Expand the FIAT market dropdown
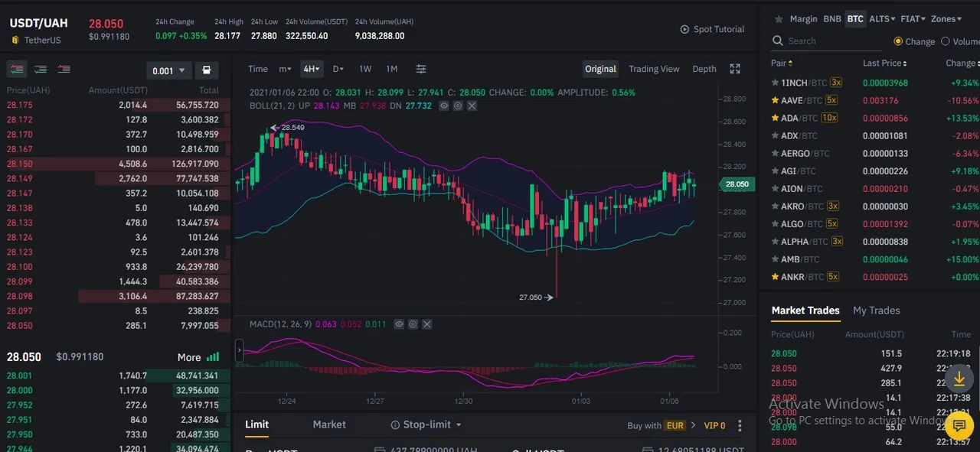Image resolution: width=980 pixels, height=452 pixels. tap(913, 19)
